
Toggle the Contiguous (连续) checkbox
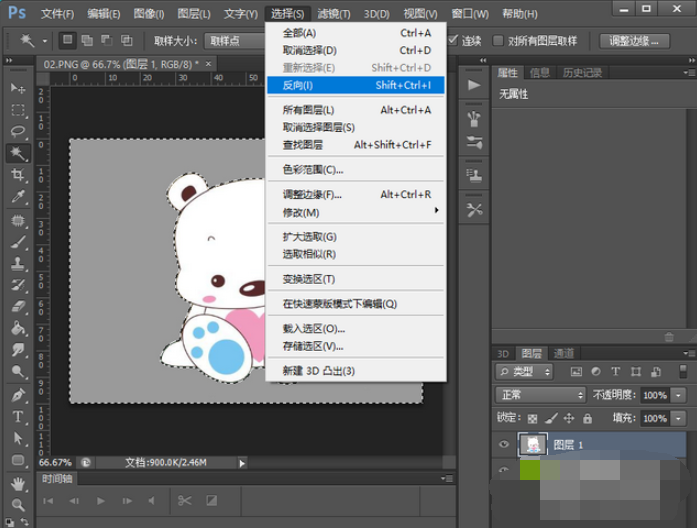pyautogui.click(x=453, y=40)
